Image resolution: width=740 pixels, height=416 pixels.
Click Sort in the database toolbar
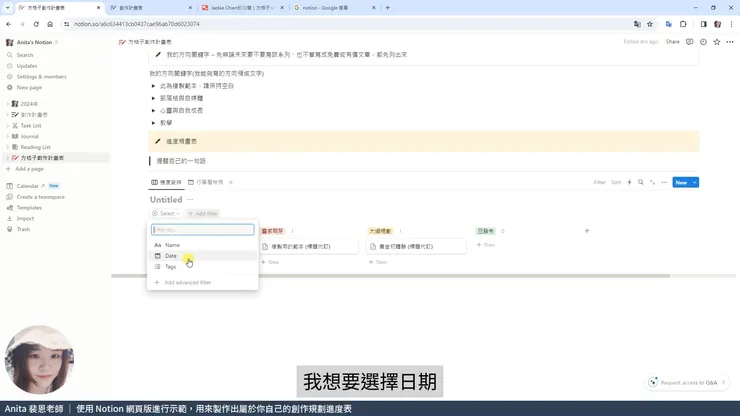(x=616, y=182)
